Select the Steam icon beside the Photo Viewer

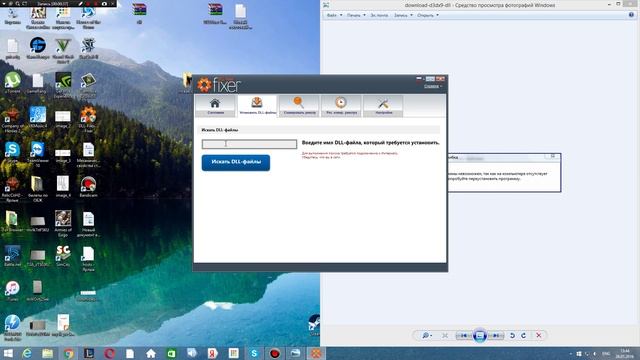tap(314, 325)
